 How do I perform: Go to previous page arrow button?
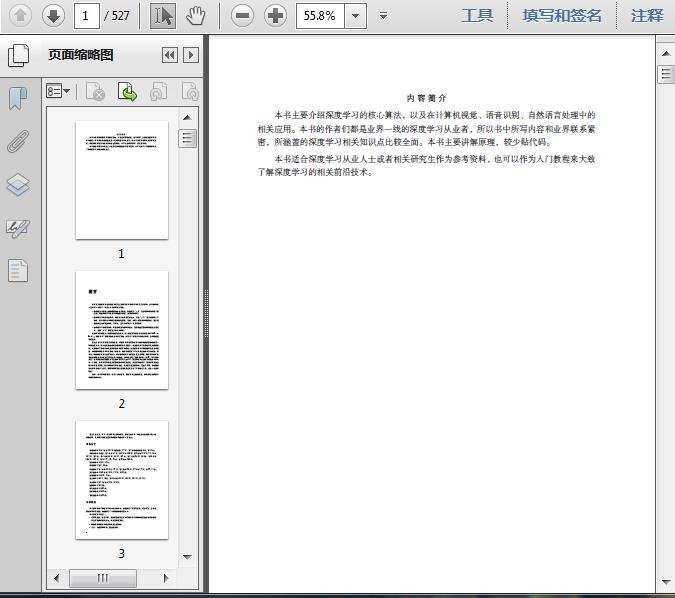(20, 16)
